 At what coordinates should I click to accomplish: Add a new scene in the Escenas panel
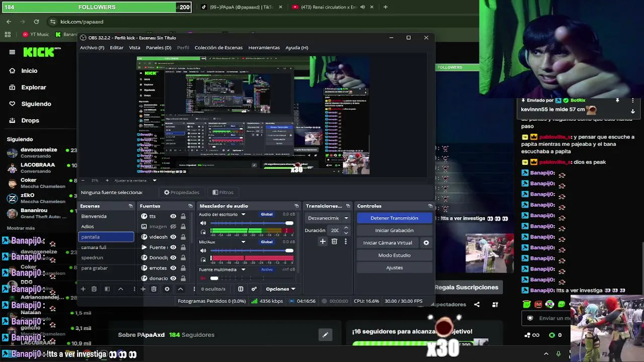(83, 289)
